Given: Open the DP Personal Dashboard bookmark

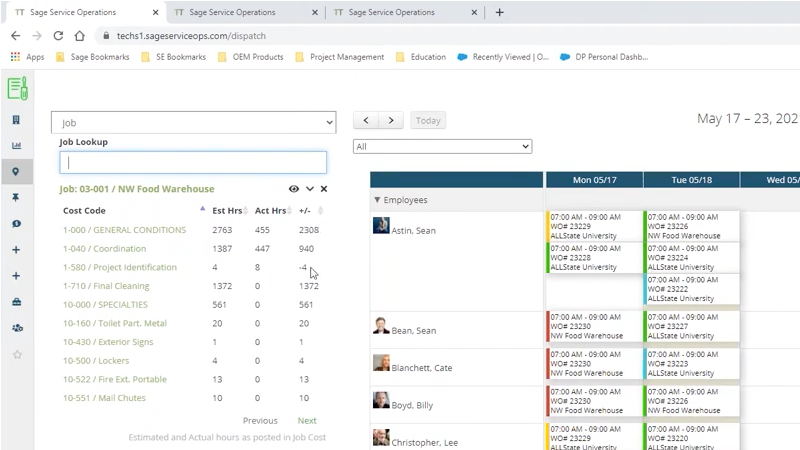Looking at the screenshot, I should tap(604, 57).
